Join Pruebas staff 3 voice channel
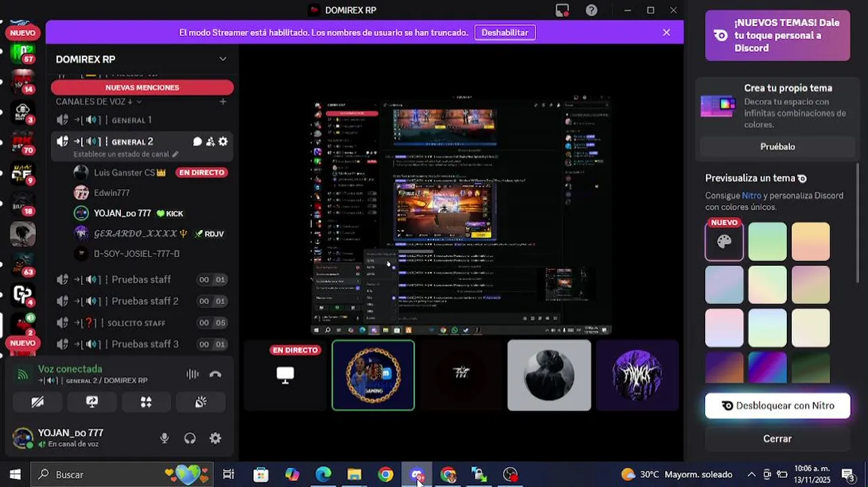Viewport: 868px width, 487px height. click(x=142, y=344)
